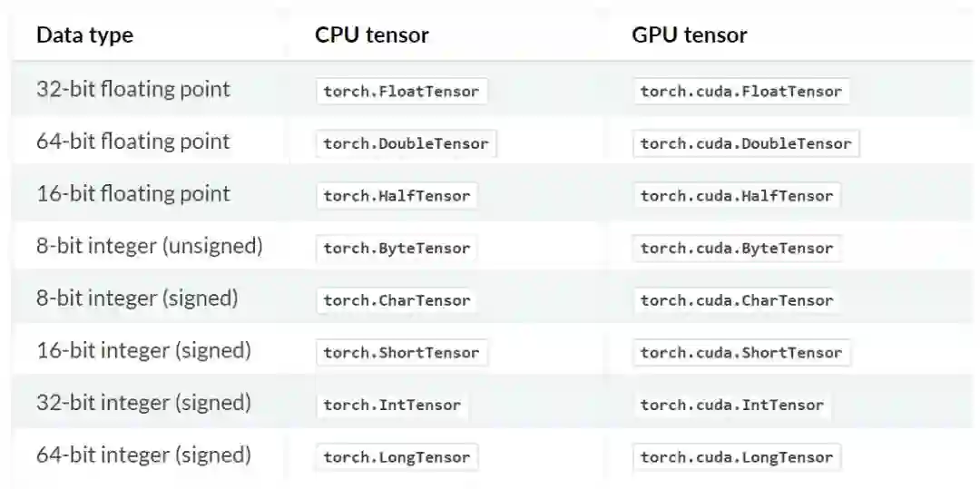Select the torch.cuda.ByteTensor code label
980x489 pixels.
click(736, 249)
